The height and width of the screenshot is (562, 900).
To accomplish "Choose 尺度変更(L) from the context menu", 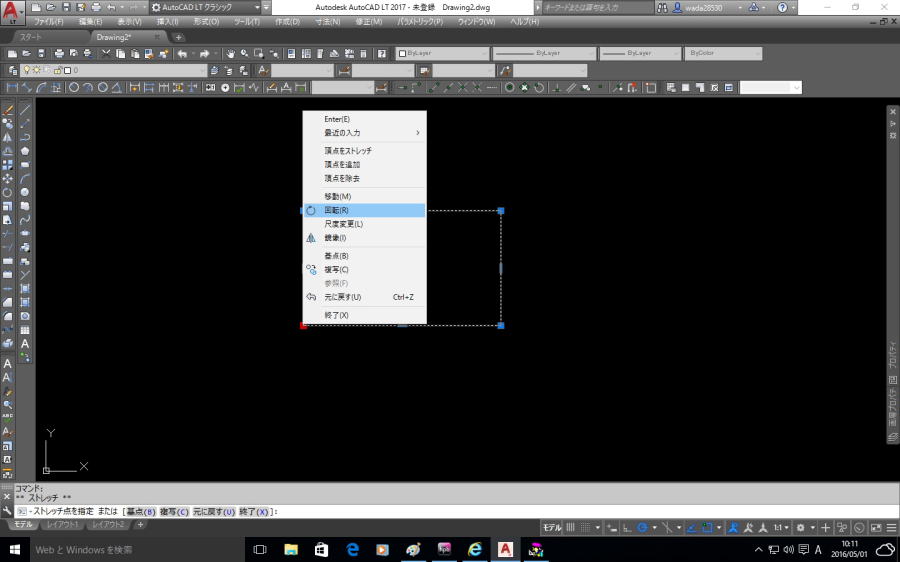I will (364, 224).
